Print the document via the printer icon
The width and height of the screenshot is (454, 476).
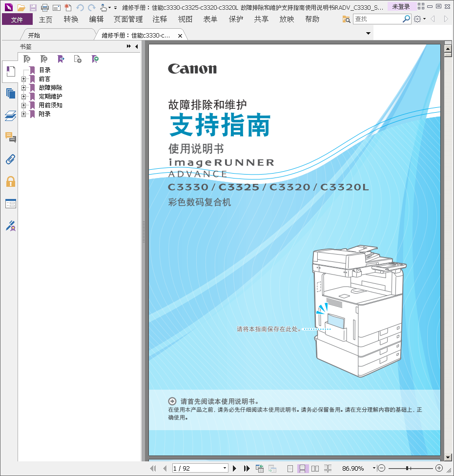click(x=45, y=7)
